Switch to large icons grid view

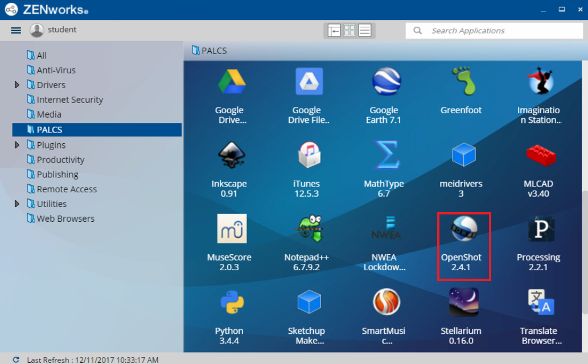(349, 30)
